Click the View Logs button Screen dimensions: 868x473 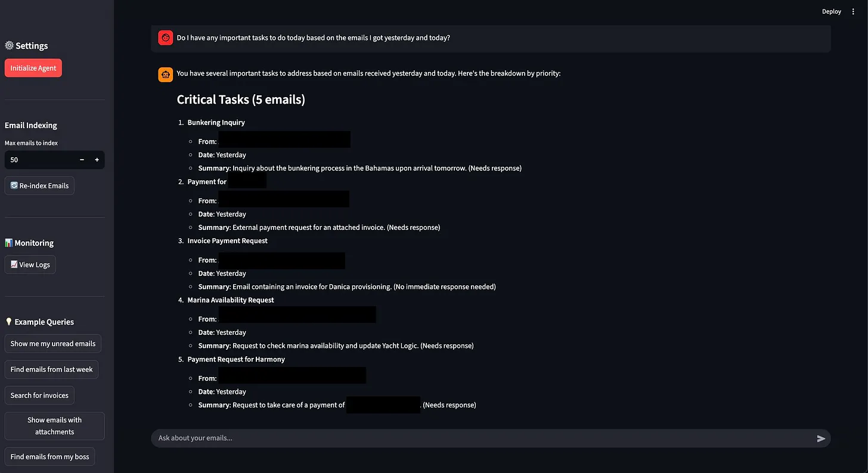(x=30, y=264)
